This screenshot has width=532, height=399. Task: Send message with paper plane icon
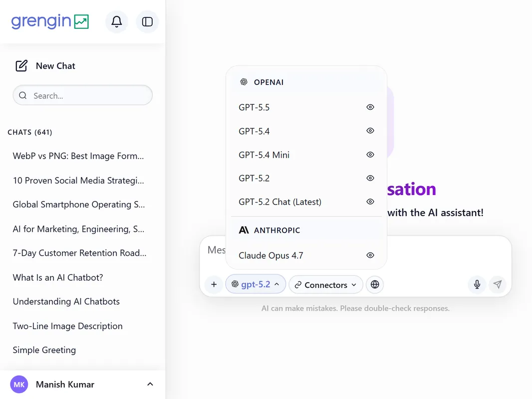tap(498, 284)
